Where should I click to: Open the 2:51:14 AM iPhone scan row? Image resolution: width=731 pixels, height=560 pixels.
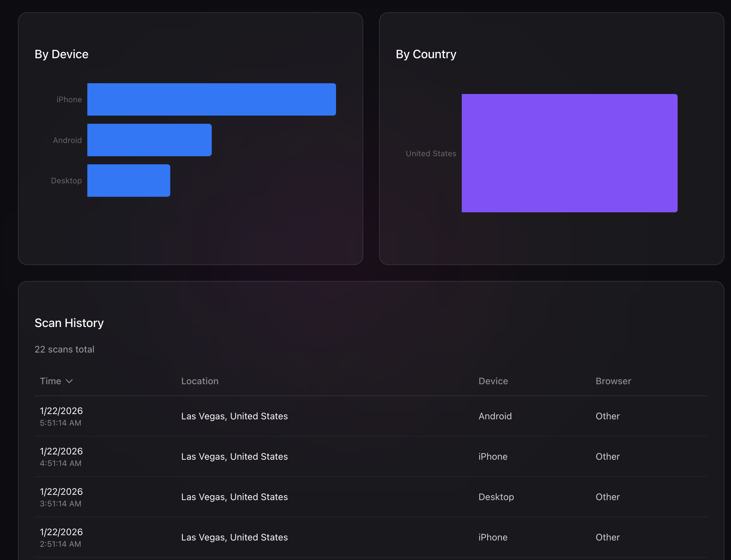coord(367,537)
